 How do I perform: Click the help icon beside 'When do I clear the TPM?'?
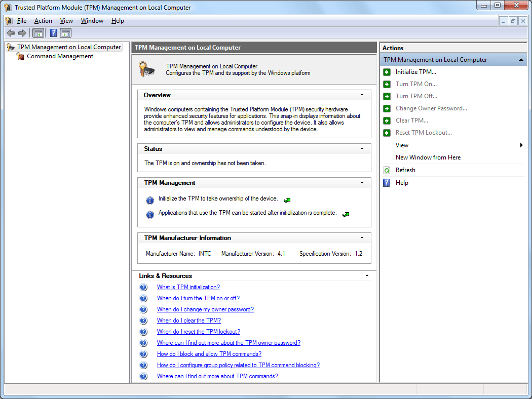pyautogui.click(x=143, y=321)
